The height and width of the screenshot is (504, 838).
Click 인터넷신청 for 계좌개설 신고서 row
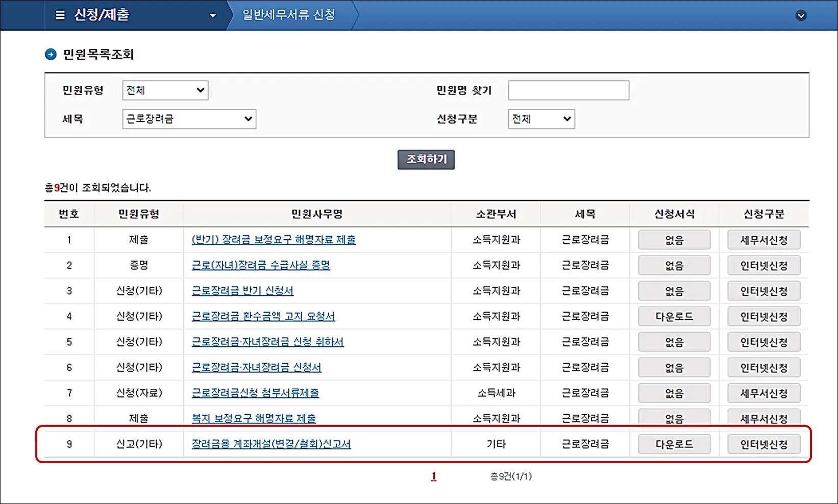coord(764,444)
